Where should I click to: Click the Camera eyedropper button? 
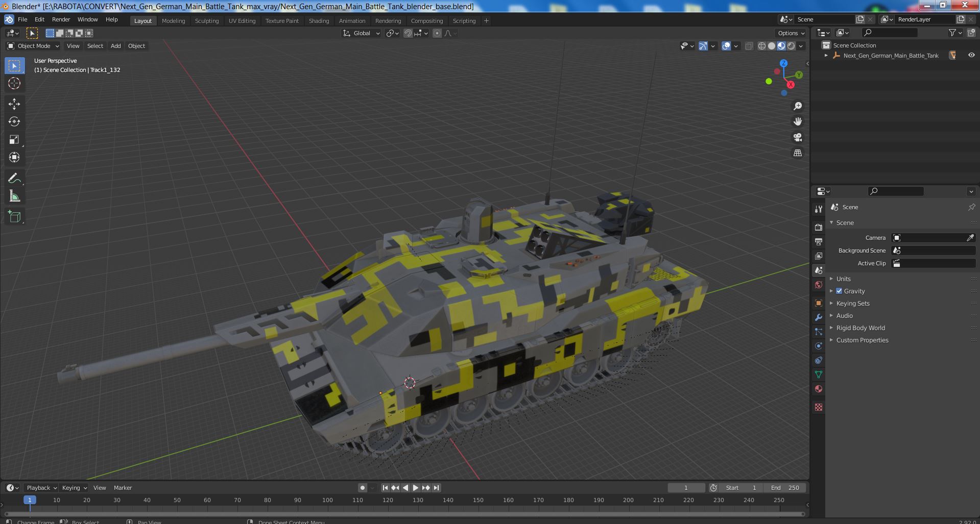(970, 238)
